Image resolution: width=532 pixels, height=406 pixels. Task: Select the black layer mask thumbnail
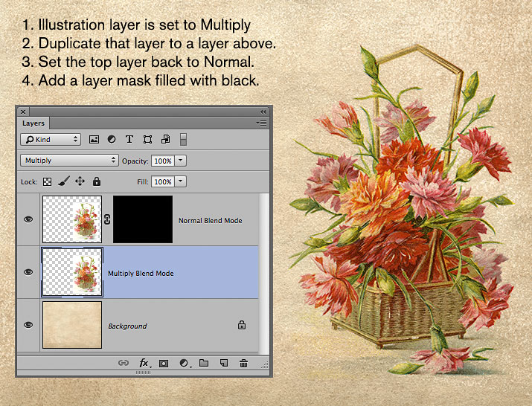click(x=143, y=219)
